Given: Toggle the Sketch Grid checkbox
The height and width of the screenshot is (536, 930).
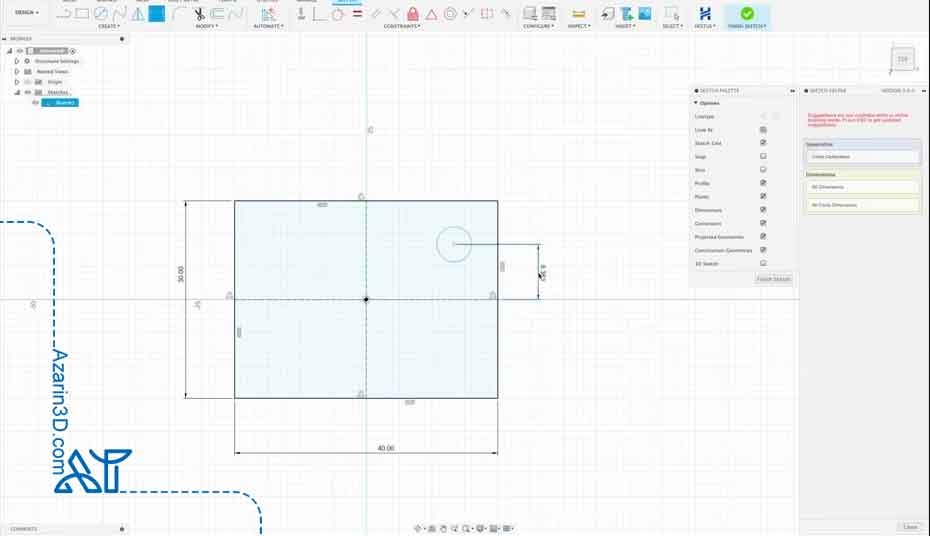Looking at the screenshot, I should (763, 143).
